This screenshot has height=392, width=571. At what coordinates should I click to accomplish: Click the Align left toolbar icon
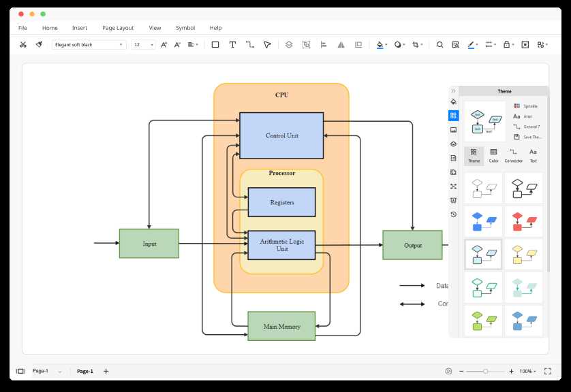click(324, 44)
